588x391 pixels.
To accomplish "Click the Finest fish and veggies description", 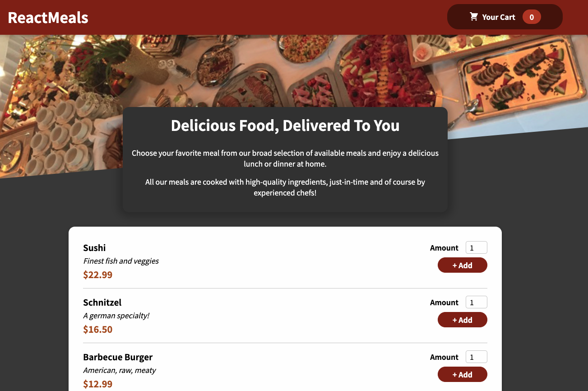I will (x=121, y=261).
